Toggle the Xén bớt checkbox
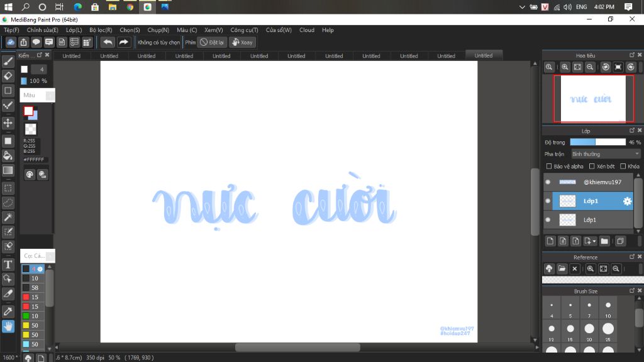The image size is (644, 362). tap(592, 166)
